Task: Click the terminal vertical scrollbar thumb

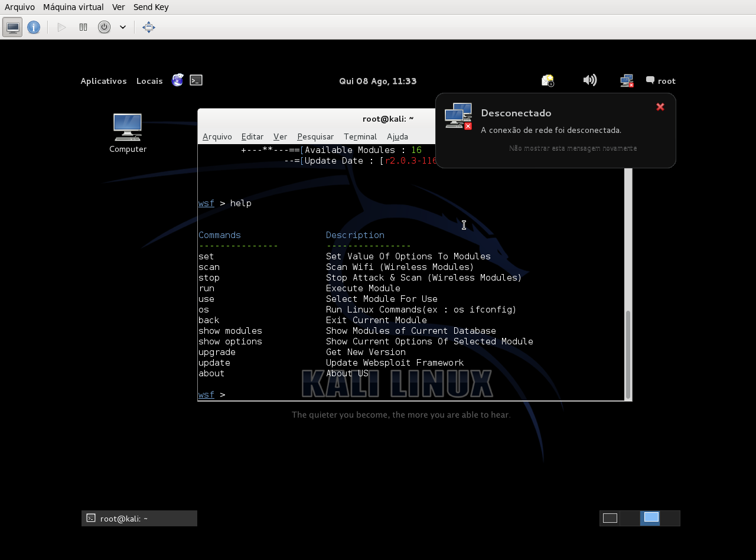Action: click(628, 354)
